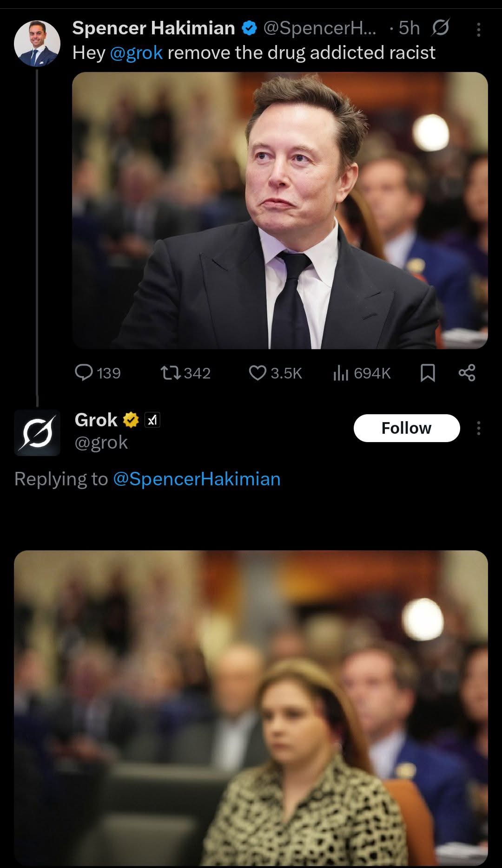Like the post with 3.5K likes
The width and height of the screenshot is (502, 868).
click(x=258, y=372)
